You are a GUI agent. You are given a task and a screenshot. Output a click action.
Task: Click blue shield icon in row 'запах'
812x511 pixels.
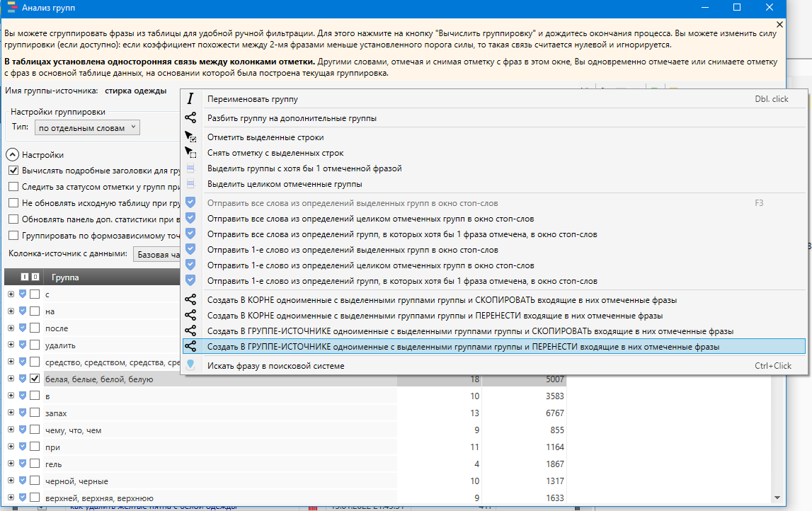[x=23, y=413]
